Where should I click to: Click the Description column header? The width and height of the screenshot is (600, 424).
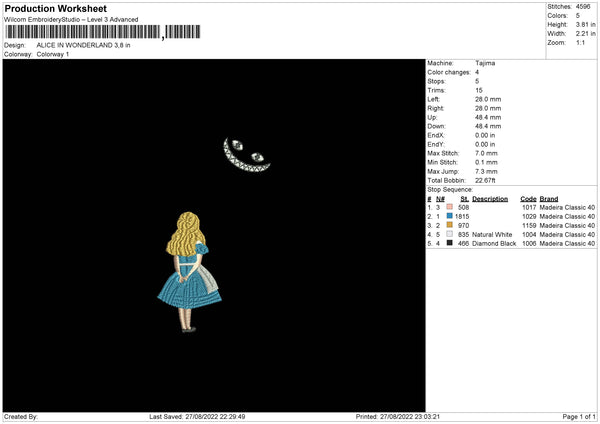pos(490,199)
